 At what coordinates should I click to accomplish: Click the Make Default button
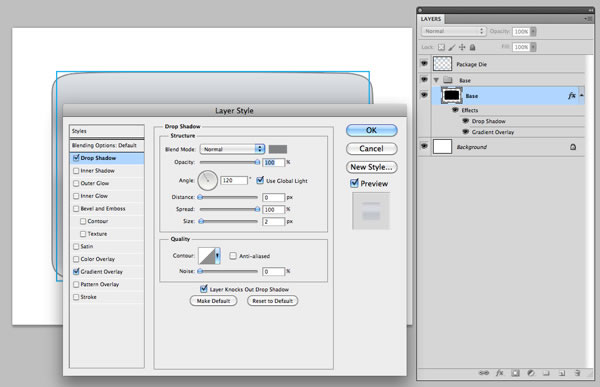(214, 301)
